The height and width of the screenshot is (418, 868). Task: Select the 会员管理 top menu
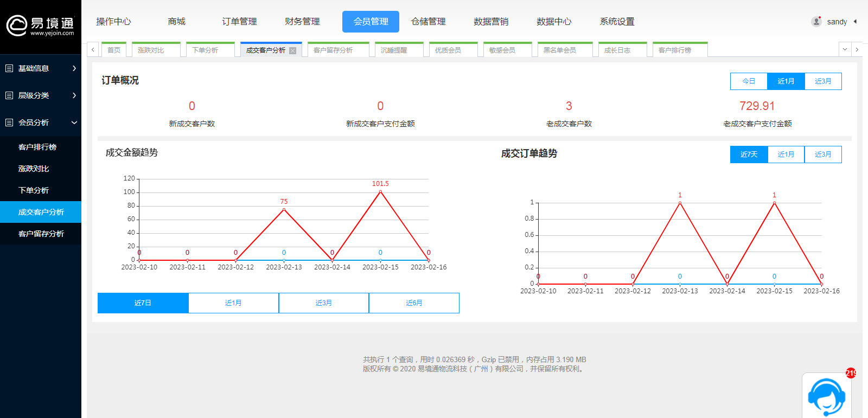pyautogui.click(x=371, y=22)
